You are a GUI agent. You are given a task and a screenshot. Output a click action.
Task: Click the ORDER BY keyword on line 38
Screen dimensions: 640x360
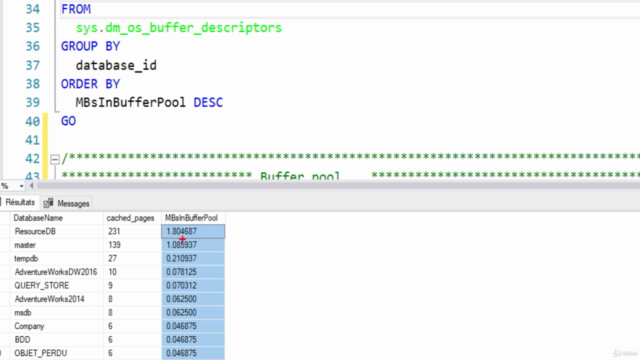click(91, 84)
